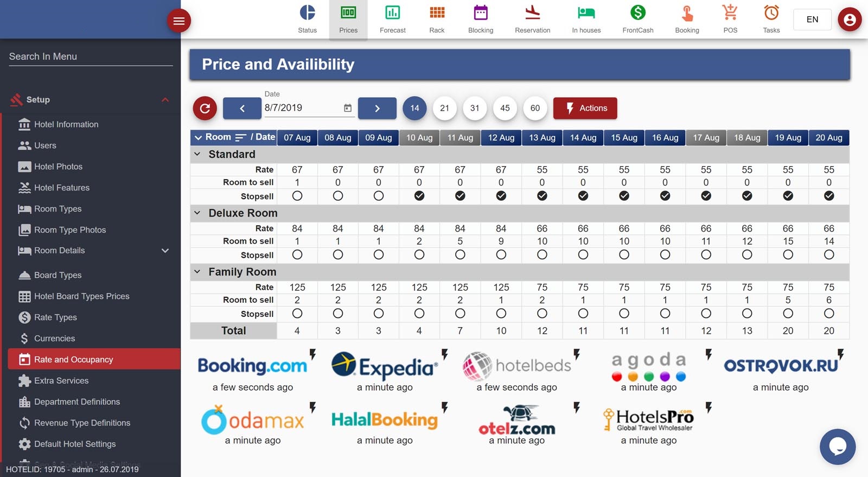Open the Room sort options icon
Viewport: 868px width, 477px height.
[x=240, y=137]
